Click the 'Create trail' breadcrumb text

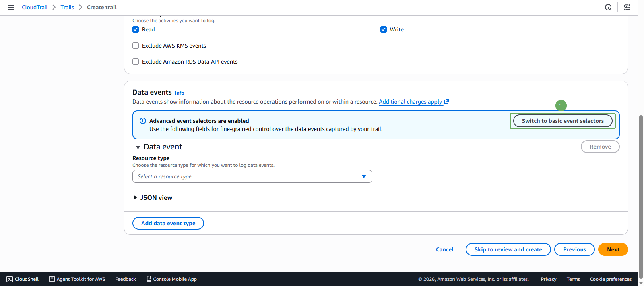coord(102,7)
